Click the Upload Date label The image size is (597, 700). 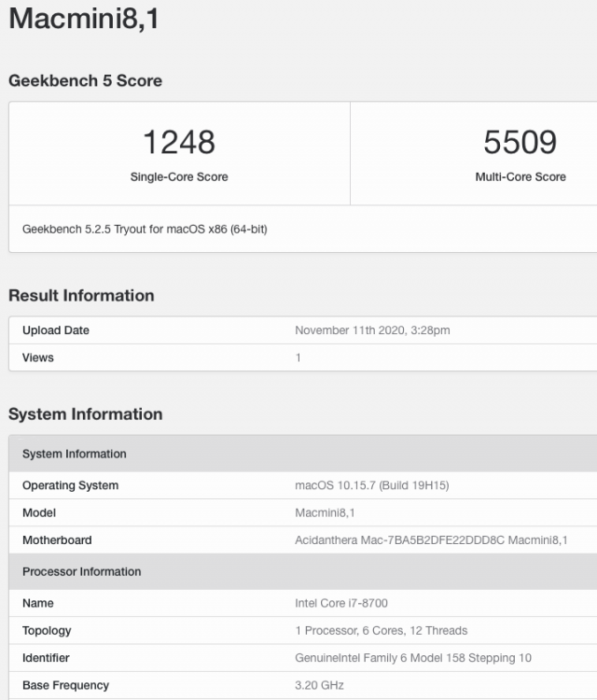tap(56, 330)
